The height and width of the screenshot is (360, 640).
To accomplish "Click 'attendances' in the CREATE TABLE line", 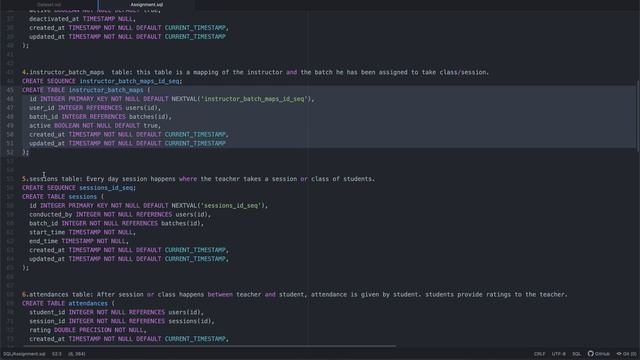I will point(88,303).
